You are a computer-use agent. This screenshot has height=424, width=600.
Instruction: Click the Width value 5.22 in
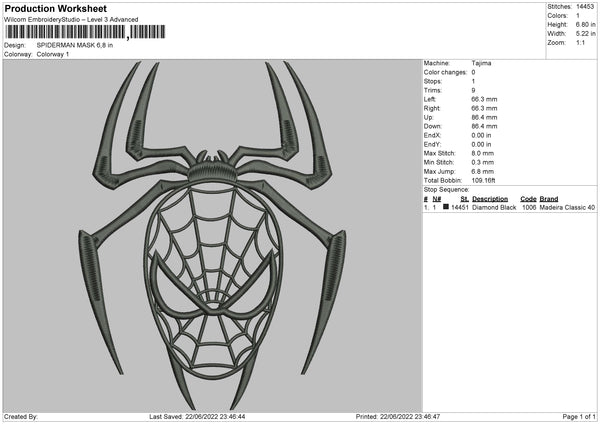[586, 34]
